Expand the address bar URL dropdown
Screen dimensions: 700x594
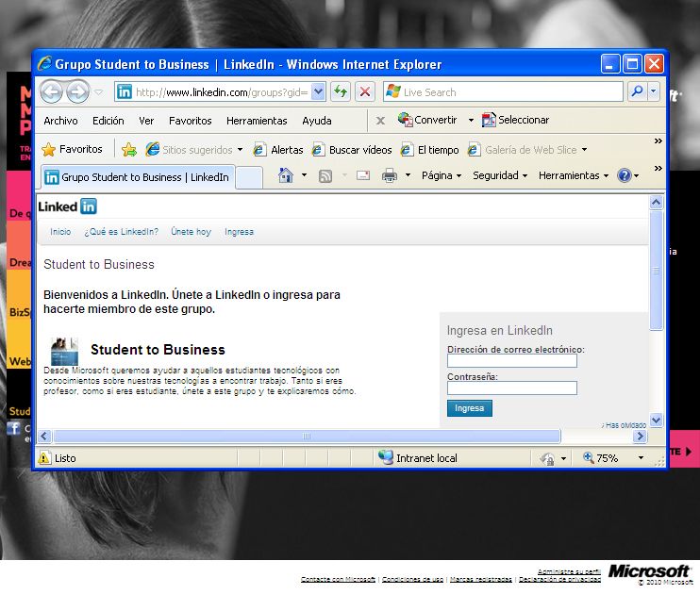point(318,92)
